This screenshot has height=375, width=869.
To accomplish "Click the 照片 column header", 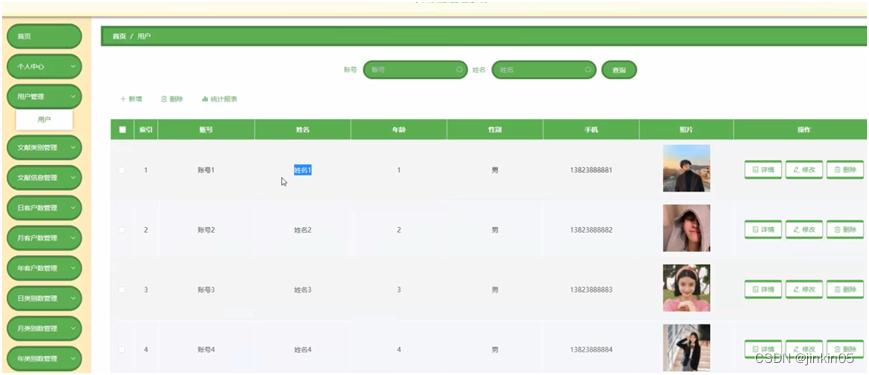I will coord(686,130).
